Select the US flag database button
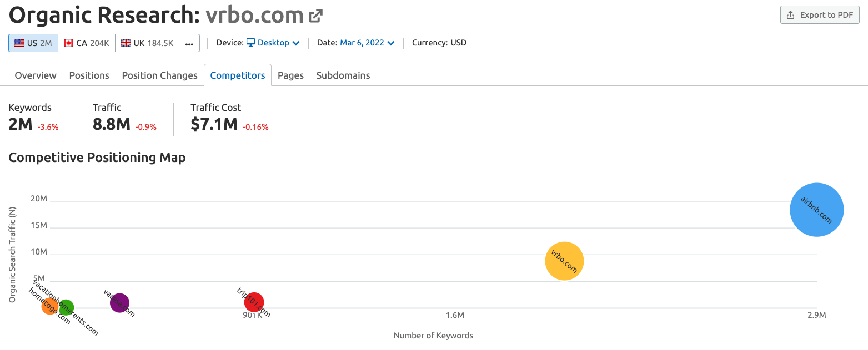This screenshot has width=868, height=350. coord(33,43)
